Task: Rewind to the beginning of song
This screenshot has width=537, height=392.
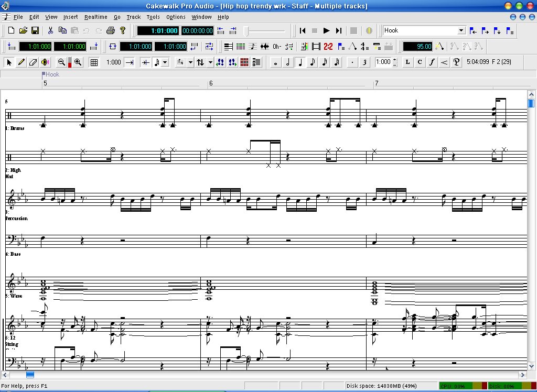Action: (303, 31)
